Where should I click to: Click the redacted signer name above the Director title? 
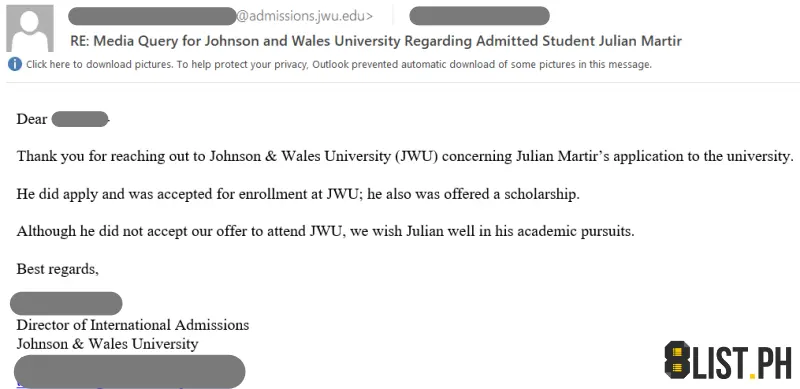tap(66, 303)
